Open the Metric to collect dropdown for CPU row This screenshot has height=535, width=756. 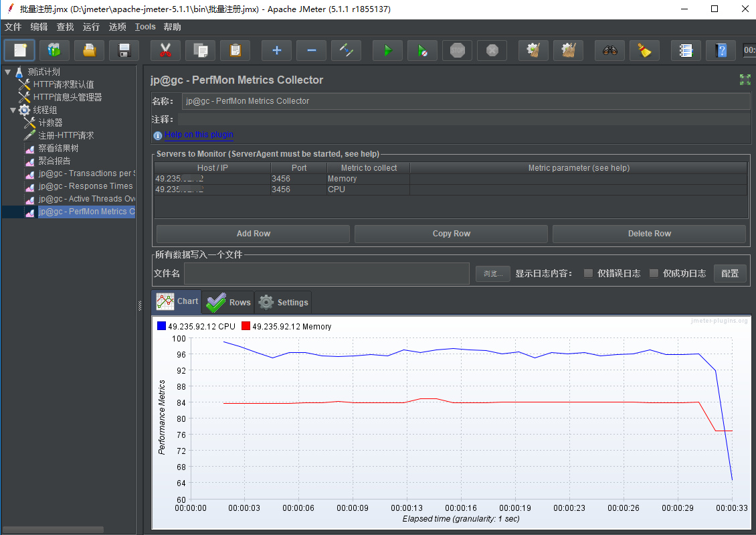pos(367,189)
